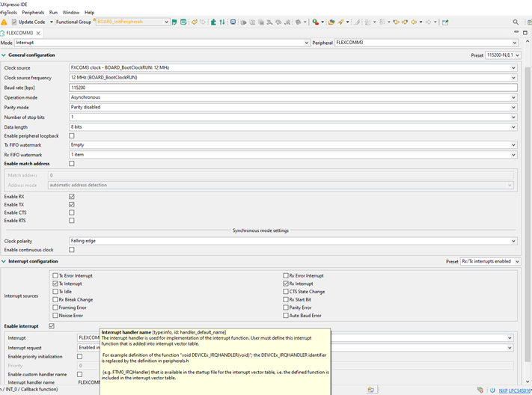Open the Window menu
The height and width of the screenshot is (395, 532).
71,12
